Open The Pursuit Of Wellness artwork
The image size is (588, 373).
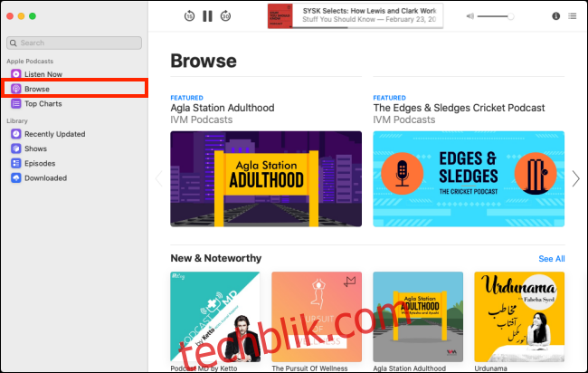[x=317, y=317]
